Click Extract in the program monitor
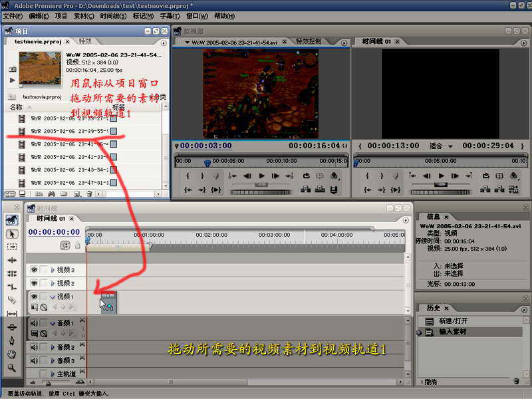The width and height of the screenshot is (532, 399). coord(499,190)
